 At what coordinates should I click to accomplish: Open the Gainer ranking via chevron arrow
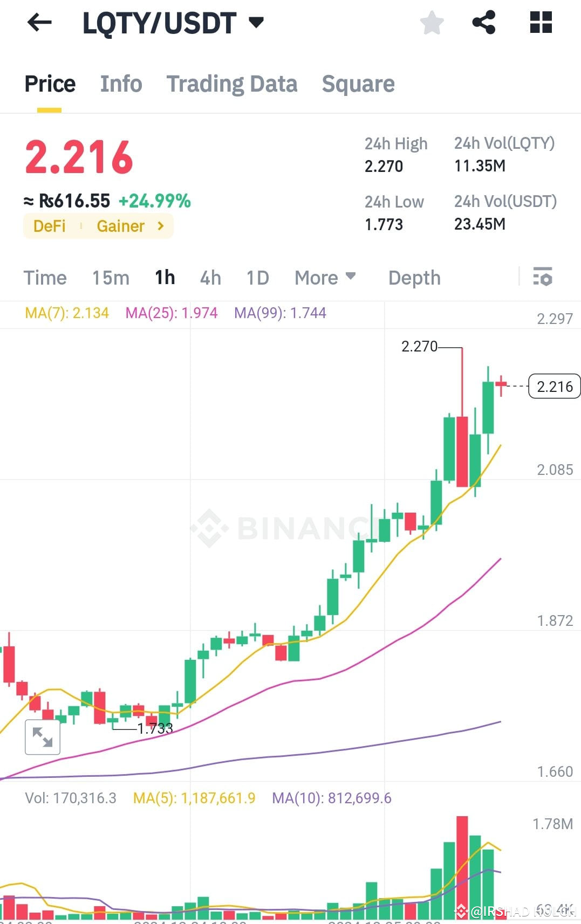click(160, 226)
